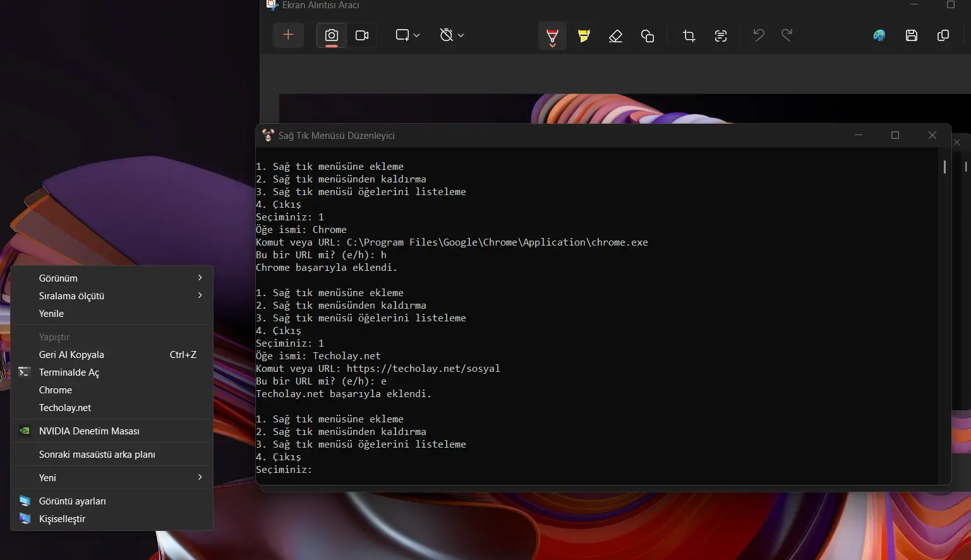Screen dimensions: 971x560
Task: Click the line "Öğe ismi: Chrome"
Action: pyautogui.click(x=301, y=230)
